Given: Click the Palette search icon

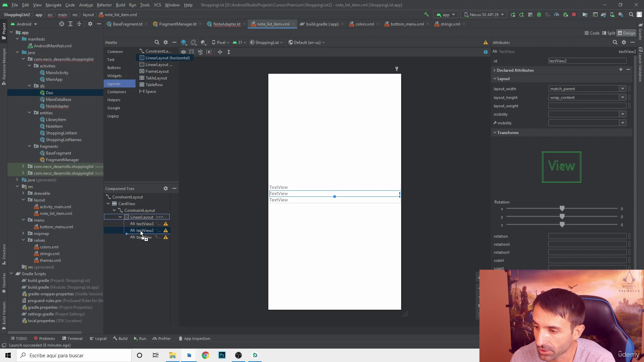Looking at the screenshot, I should [x=157, y=42].
